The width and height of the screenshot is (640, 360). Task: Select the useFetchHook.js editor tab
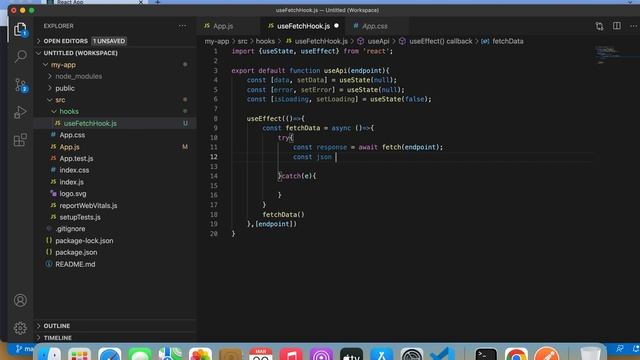point(303,26)
